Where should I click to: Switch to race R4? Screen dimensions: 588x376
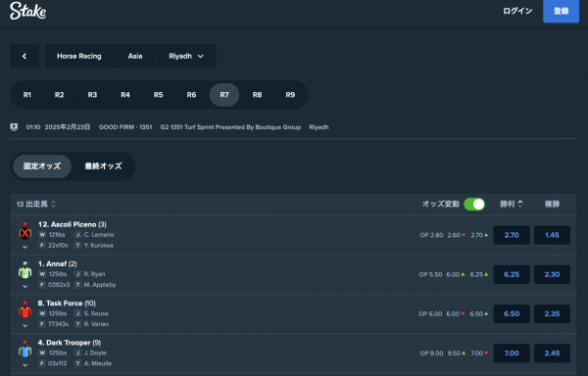pyautogui.click(x=125, y=95)
